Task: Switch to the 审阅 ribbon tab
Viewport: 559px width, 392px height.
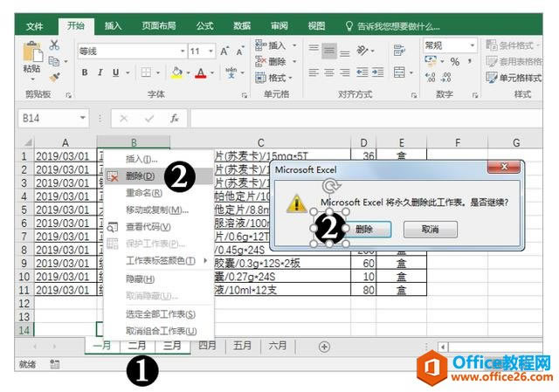Action: [x=279, y=25]
